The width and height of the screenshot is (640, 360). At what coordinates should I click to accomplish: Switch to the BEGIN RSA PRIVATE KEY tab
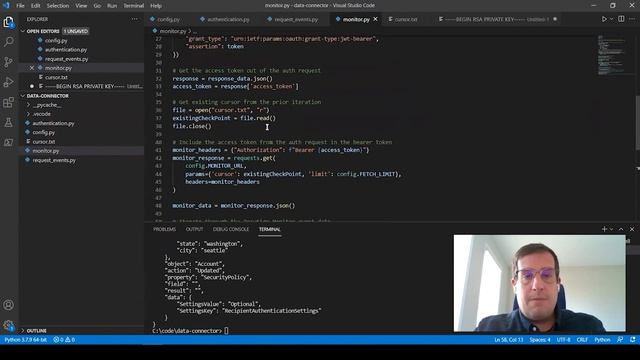496,19
